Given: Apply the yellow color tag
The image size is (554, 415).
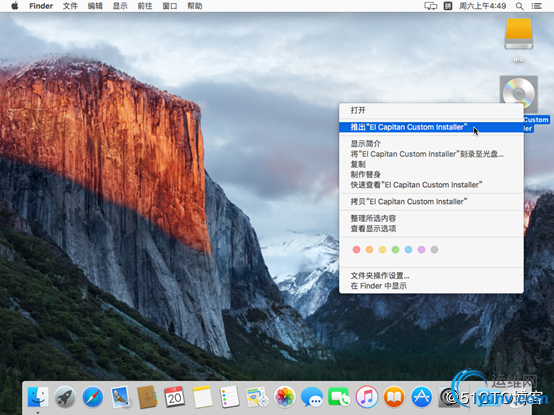Looking at the screenshot, I should 382,250.
